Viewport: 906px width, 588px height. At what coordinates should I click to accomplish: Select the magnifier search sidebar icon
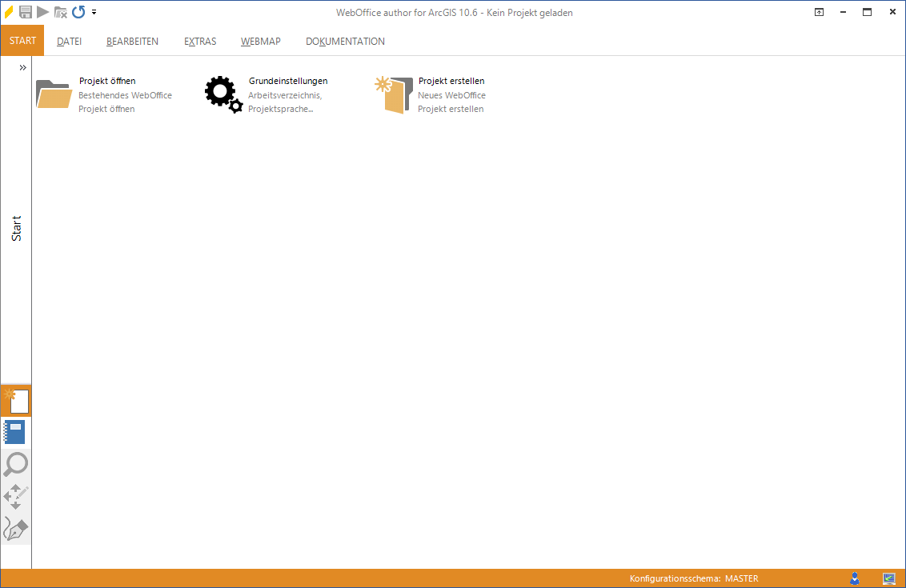15,464
